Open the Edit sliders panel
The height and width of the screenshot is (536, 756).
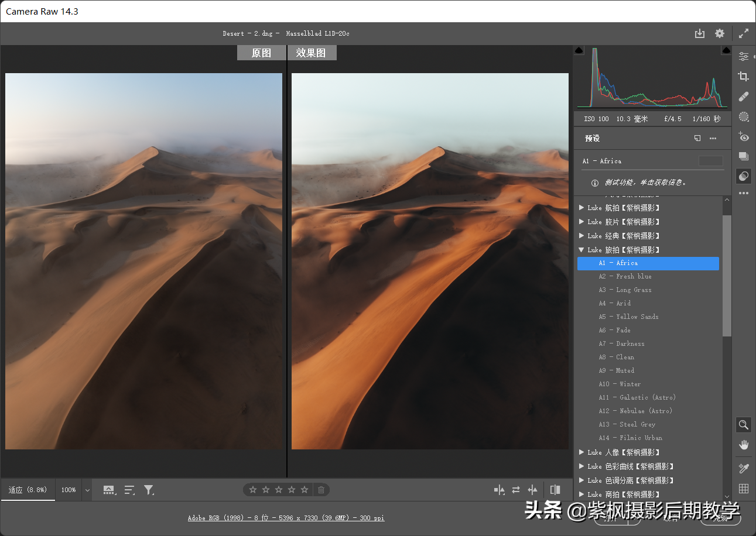point(743,56)
